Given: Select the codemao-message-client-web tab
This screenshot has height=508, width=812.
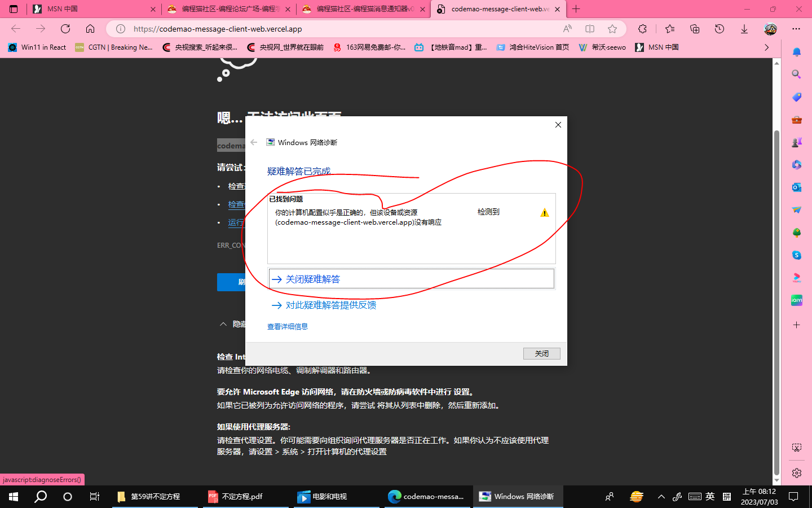Looking at the screenshot, I should (x=498, y=9).
